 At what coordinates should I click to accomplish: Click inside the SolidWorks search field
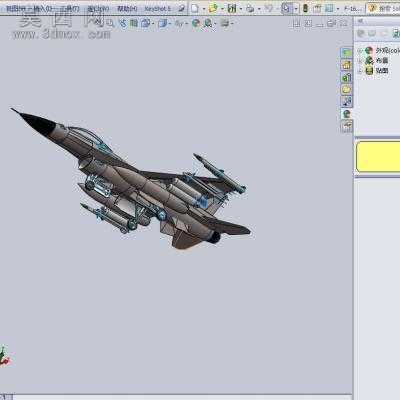[x=390, y=8]
